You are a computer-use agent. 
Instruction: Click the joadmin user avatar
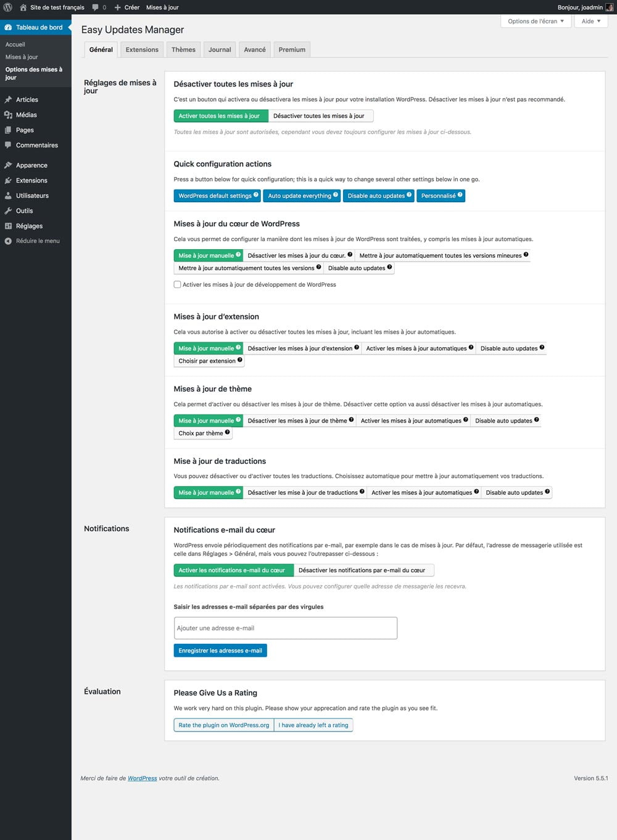610,7
